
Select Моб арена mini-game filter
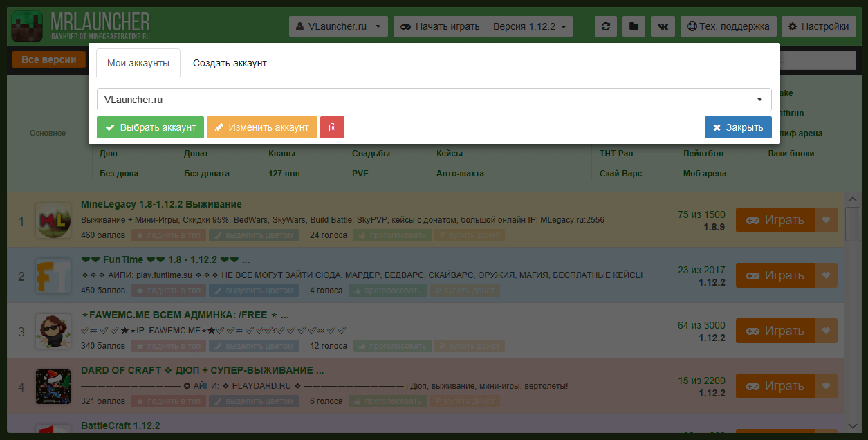click(705, 174)
